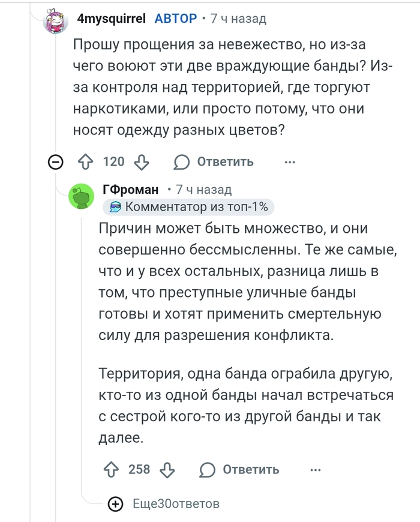Click the 258 vote count
The width and height of the screenshot is (420, 522).
click(139, 469)
